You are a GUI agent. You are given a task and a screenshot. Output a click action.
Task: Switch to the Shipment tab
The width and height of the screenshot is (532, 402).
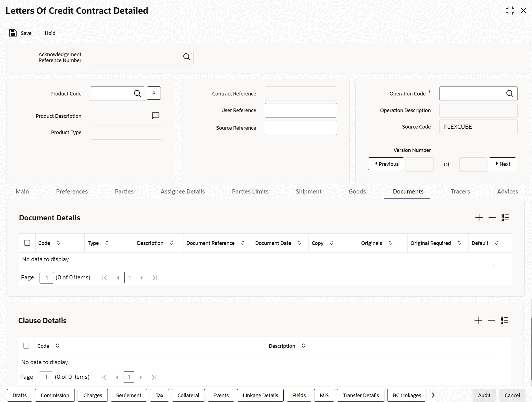coord(308,192)
